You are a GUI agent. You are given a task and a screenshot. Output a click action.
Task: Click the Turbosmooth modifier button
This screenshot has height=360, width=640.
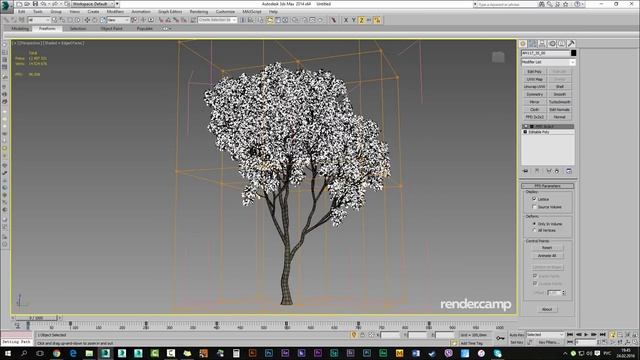pyautogui.click(x=560, y=102)
